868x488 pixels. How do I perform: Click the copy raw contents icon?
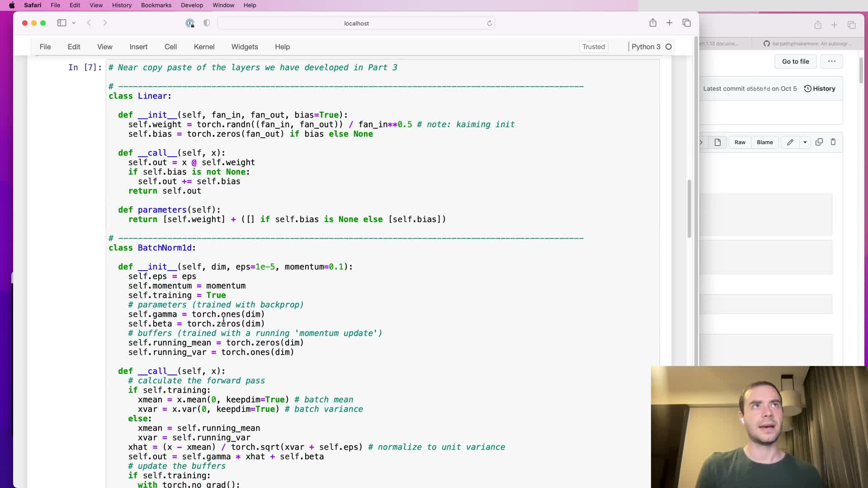pos(819,142)
